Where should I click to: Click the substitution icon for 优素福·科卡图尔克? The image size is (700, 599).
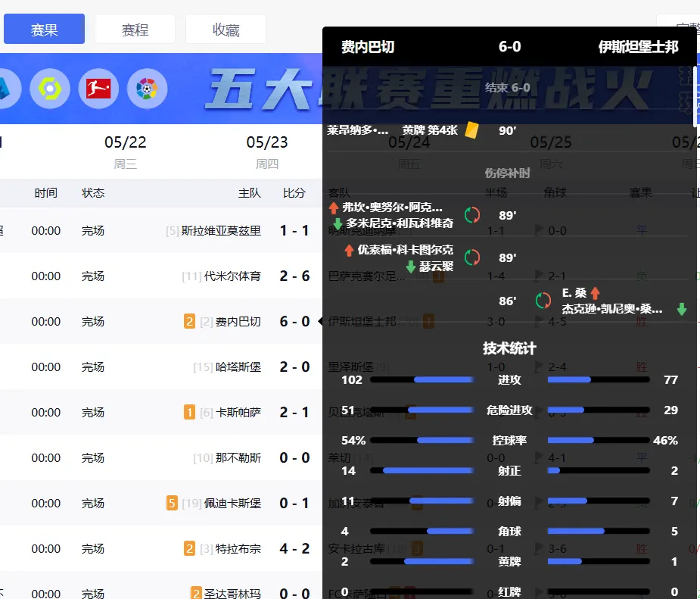tap(472, 257)
